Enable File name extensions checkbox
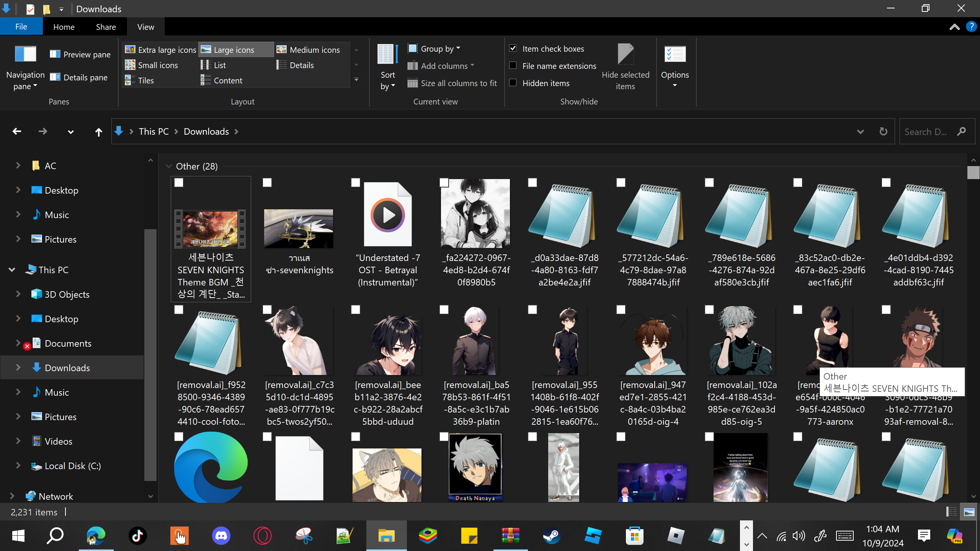Image resolution: width=980 pixels, height=551 pixels. pos(513,66)
